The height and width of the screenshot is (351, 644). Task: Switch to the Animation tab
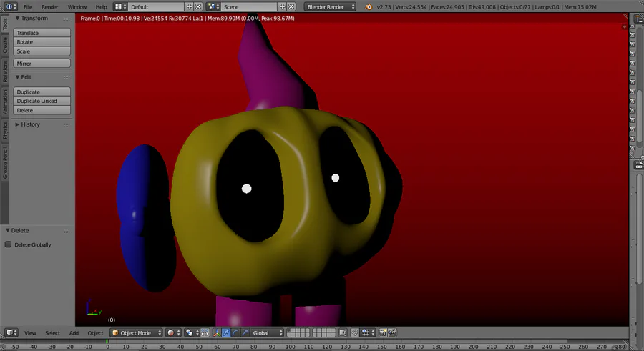coord(5,102)
